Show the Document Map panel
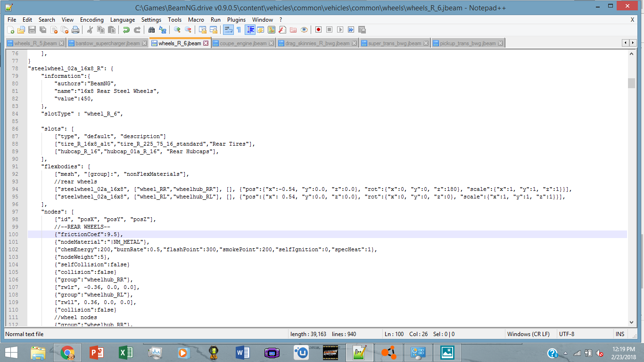This screenshot has height=362, width=644. pyautogui.click(x=272, y=30)
